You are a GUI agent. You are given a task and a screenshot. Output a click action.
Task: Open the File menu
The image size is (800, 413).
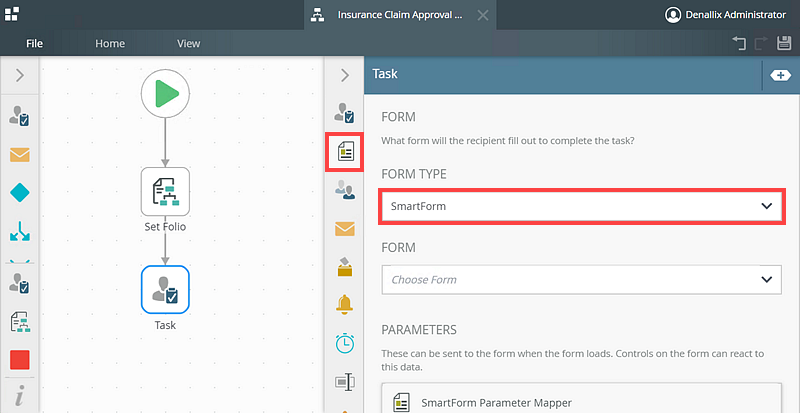click(x=34, y=44)
